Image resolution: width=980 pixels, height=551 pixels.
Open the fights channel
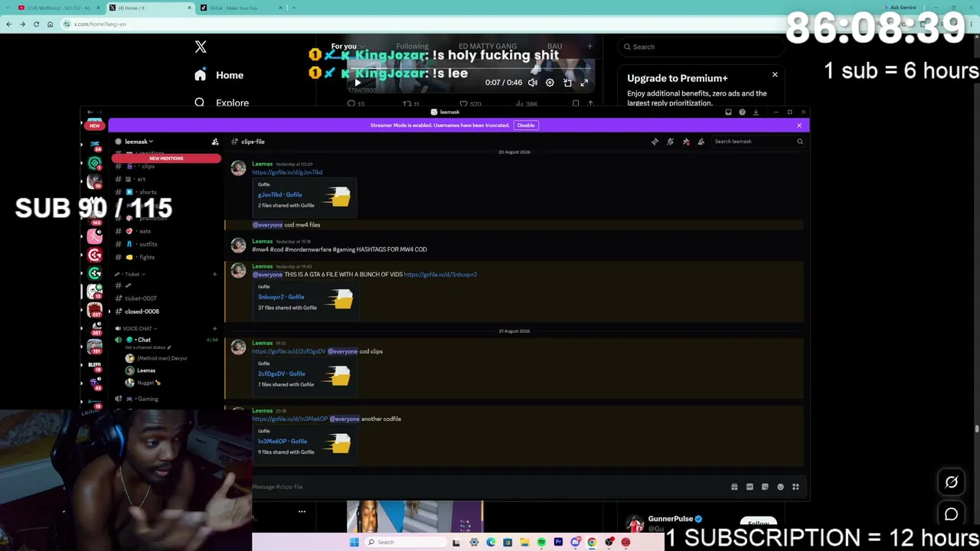click(165, 257)
